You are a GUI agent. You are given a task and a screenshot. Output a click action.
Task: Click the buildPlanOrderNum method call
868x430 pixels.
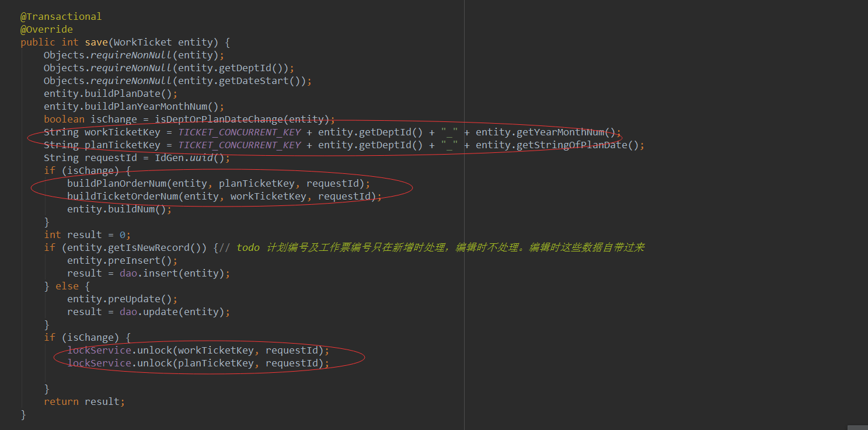(x=117, y=183)
